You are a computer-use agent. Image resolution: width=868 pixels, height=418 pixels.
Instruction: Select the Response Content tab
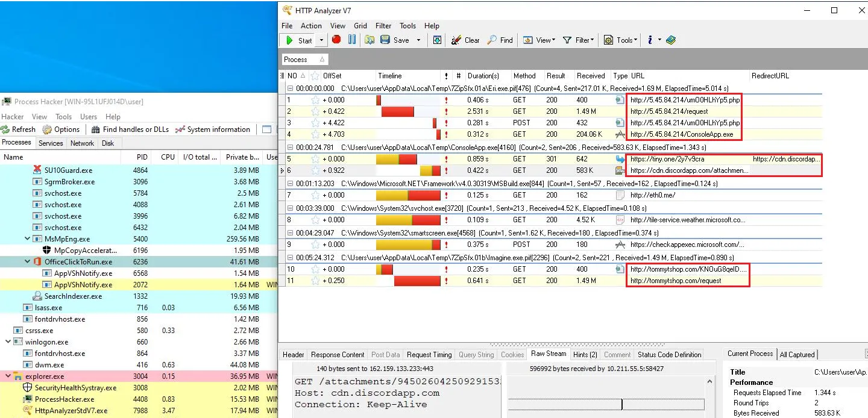pyautogui.click(x=338, y=355)
